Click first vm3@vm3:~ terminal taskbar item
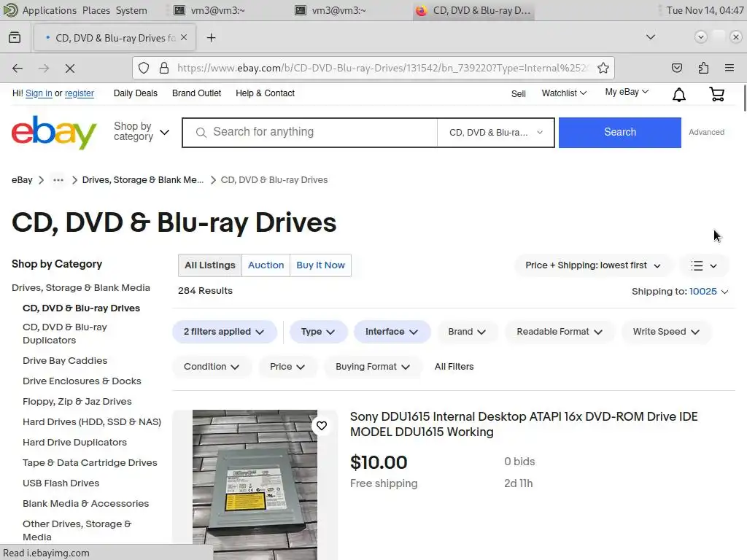 pyautogui.click(x=209, y=10)
